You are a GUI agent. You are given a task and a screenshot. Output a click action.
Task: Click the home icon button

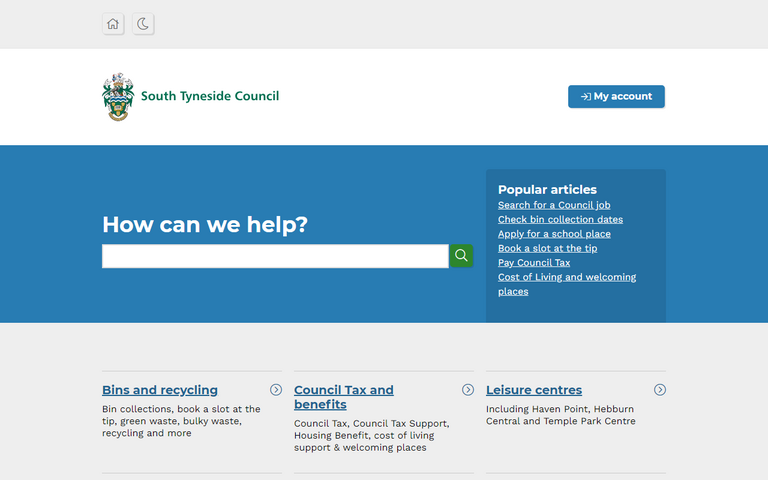point(113,24)
